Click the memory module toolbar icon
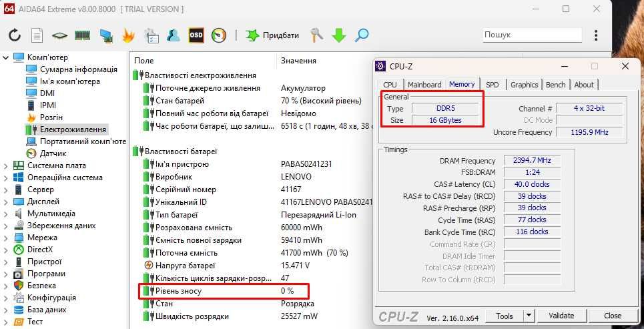 tap(83, 36)
